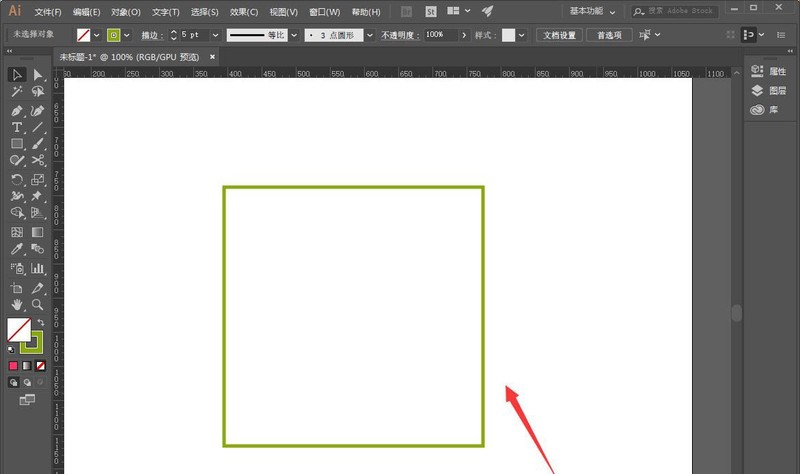Open the Layers panel (图层)
Viewport: 800px width, 474px height.
(772, 90)
